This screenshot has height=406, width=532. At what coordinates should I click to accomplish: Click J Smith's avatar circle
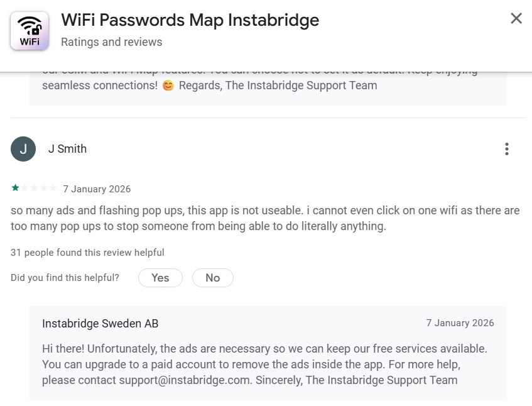click(23, 149)
